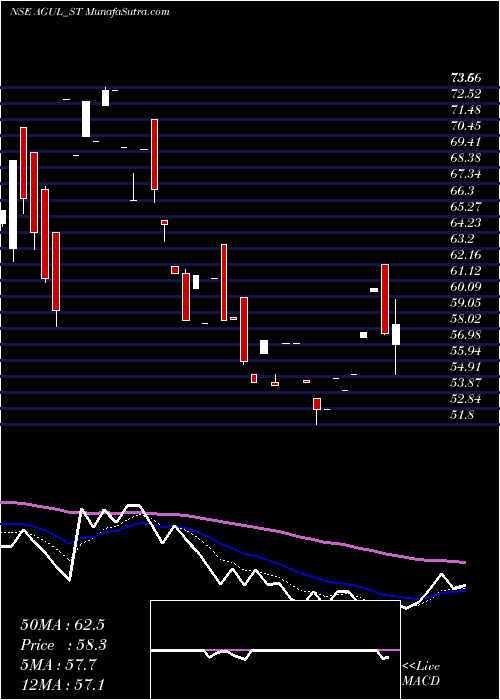This screenshot has width=500, height=700.
Task: Click the 54.91 price axis label
Action: pos(466,367)
